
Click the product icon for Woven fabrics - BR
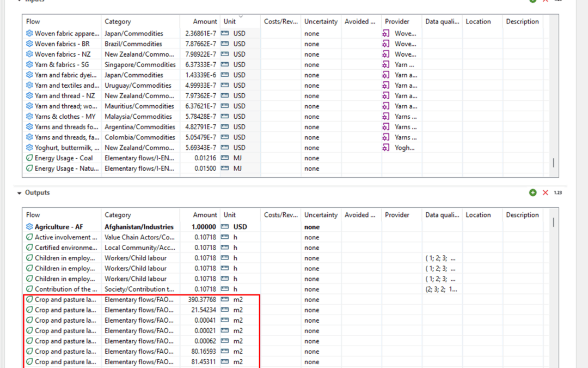[x=29, y=44]
